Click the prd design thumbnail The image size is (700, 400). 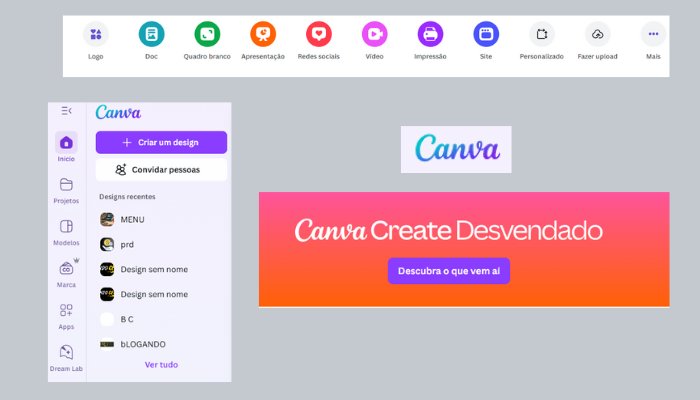[107, 245]
